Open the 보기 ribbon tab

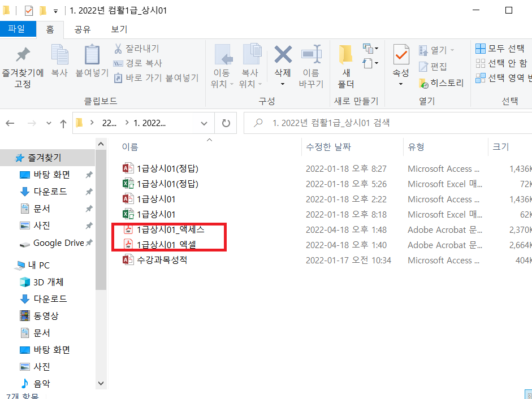point(119,29)
